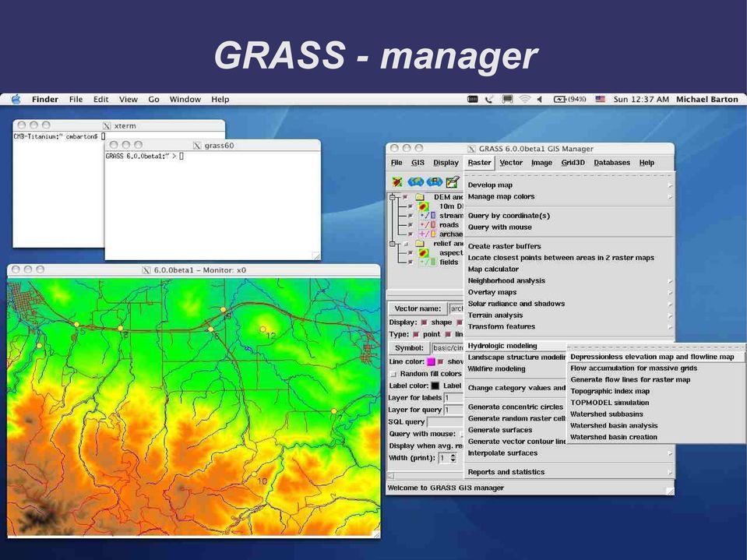Click the Wi-Fi status icon
Viewport: 747px width, 560px height.
pyautogui.click(x=524, y=99)
